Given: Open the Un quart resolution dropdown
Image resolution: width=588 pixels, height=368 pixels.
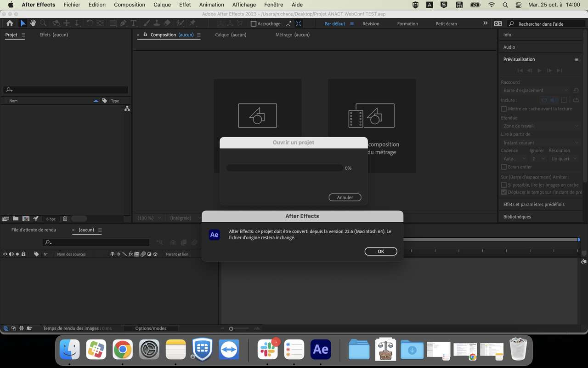Looking at the screenshot, I should click(x=565, y=159).
